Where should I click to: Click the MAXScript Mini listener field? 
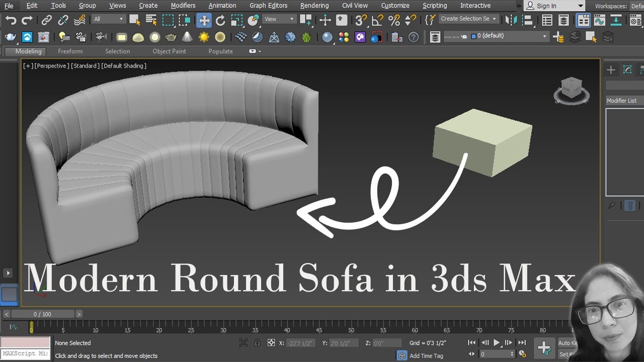[25, 354]
